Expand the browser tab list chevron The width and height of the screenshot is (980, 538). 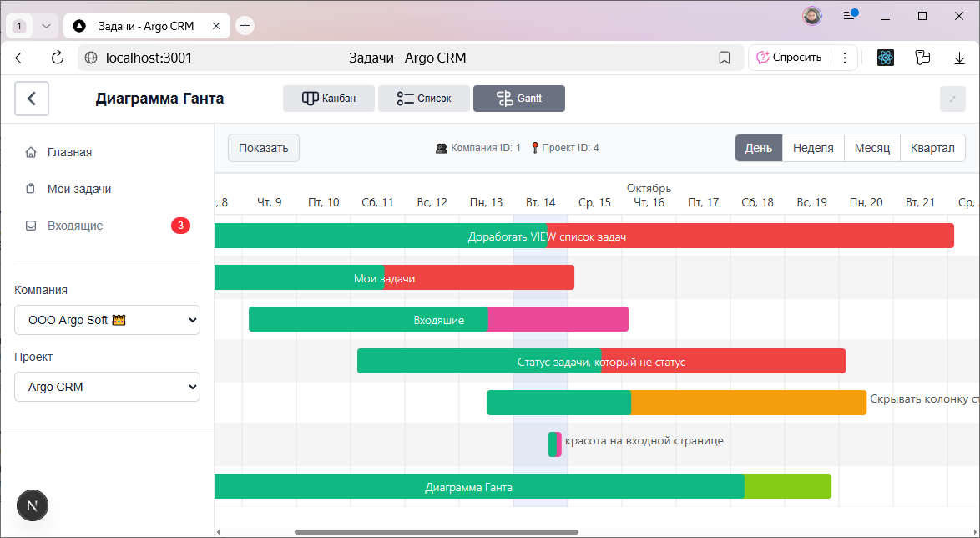(x=47, y=26)
